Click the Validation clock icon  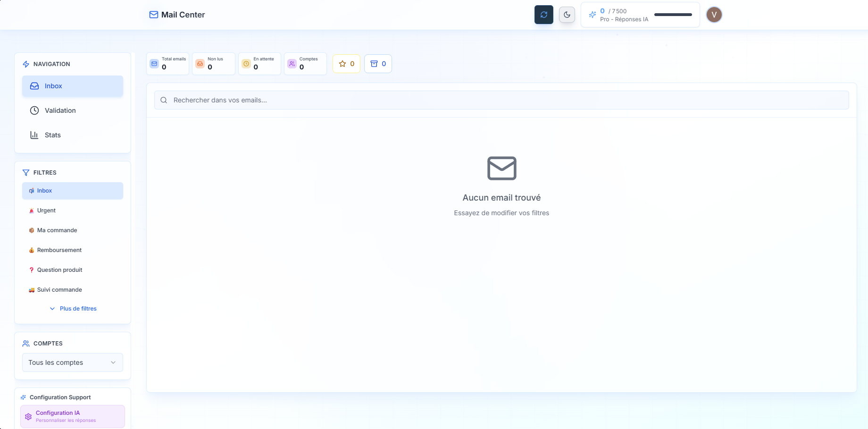34,110
